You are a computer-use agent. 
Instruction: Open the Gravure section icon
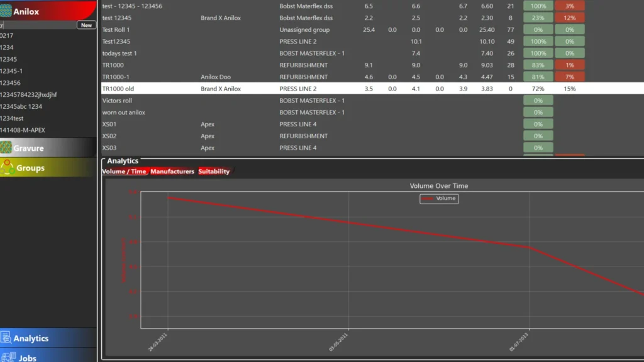6,148
